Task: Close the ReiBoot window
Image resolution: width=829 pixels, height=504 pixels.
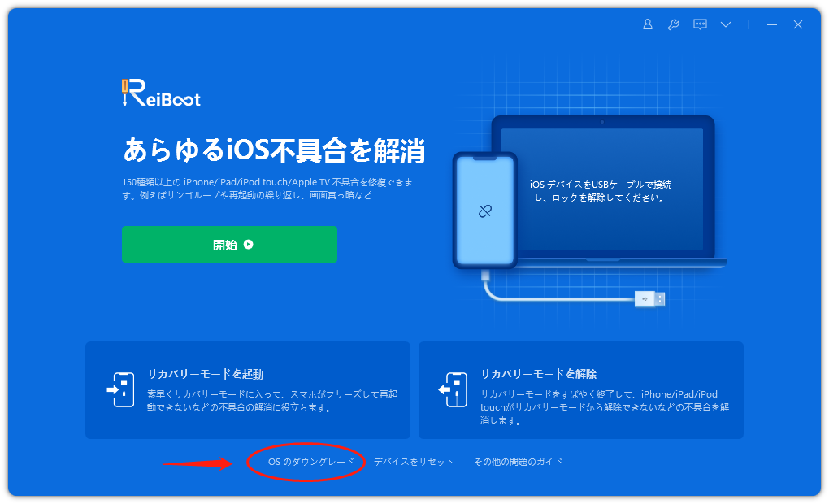Action: coord(798,24)
